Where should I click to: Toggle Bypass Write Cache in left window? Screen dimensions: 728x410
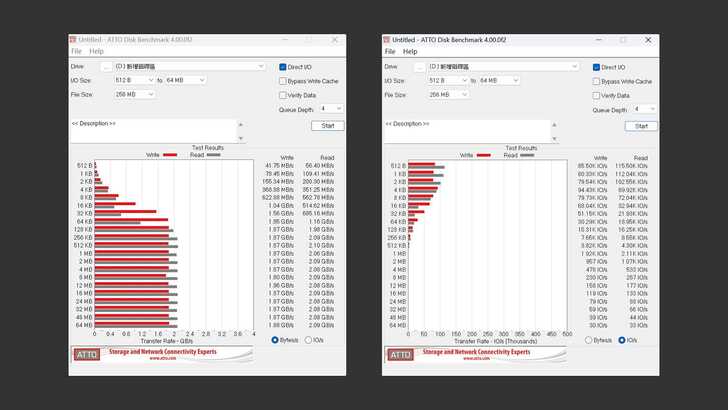click(283, 81)
